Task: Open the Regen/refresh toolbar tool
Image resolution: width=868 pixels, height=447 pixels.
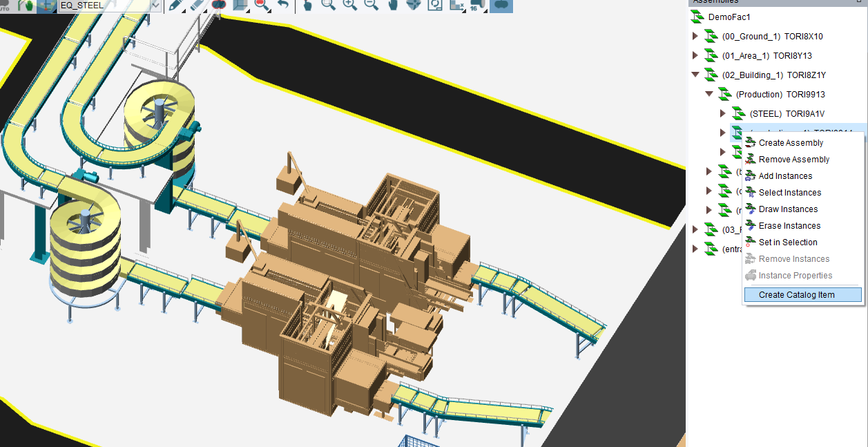Action: (x=434, y=6)
